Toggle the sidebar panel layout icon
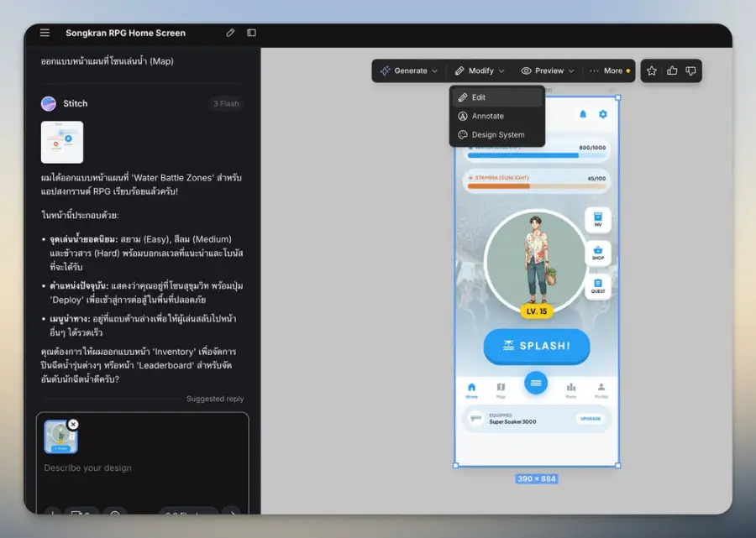 [x=252, y=33]
